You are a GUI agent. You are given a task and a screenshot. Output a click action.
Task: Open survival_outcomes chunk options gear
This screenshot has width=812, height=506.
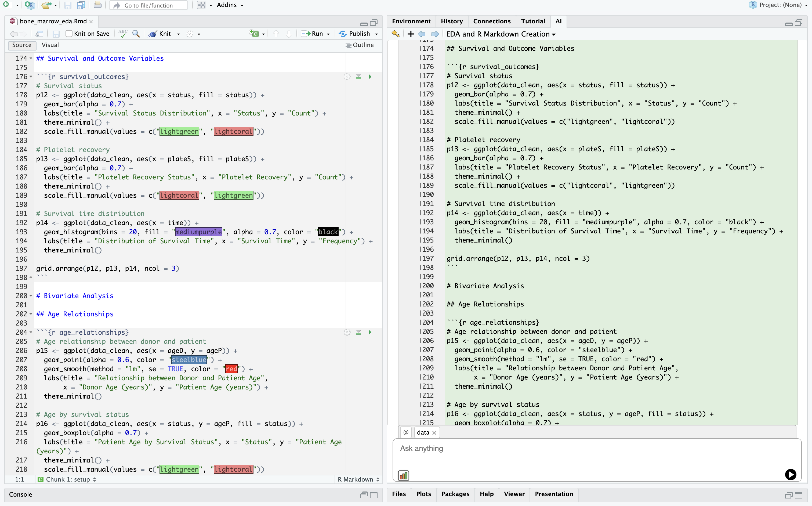pos(347,77)
